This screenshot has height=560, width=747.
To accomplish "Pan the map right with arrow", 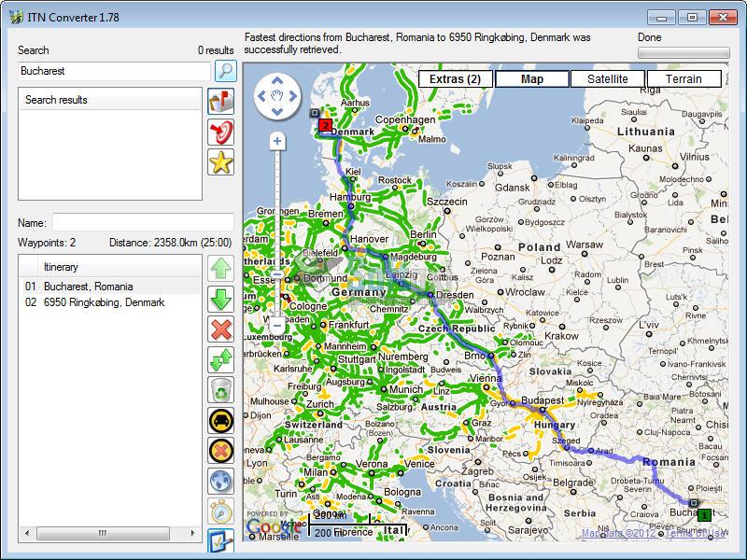I will pos(293,96).
